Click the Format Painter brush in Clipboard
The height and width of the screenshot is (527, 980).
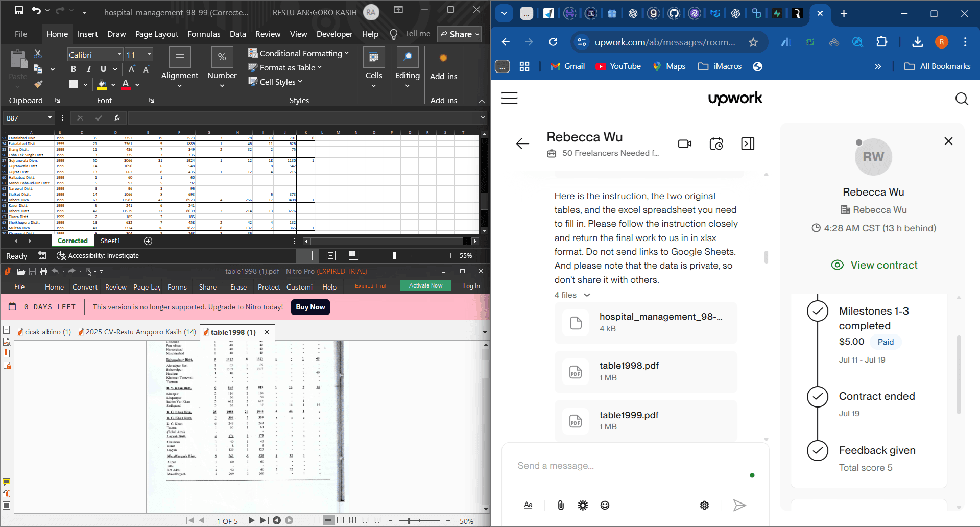pyautogui.click(x=38, y=84)
